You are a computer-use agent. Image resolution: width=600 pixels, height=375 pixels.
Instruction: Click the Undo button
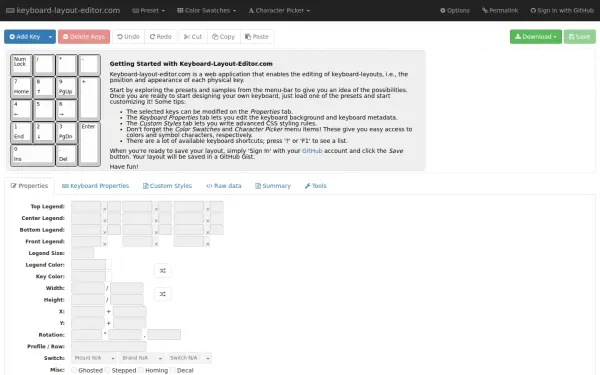point(129,37)
